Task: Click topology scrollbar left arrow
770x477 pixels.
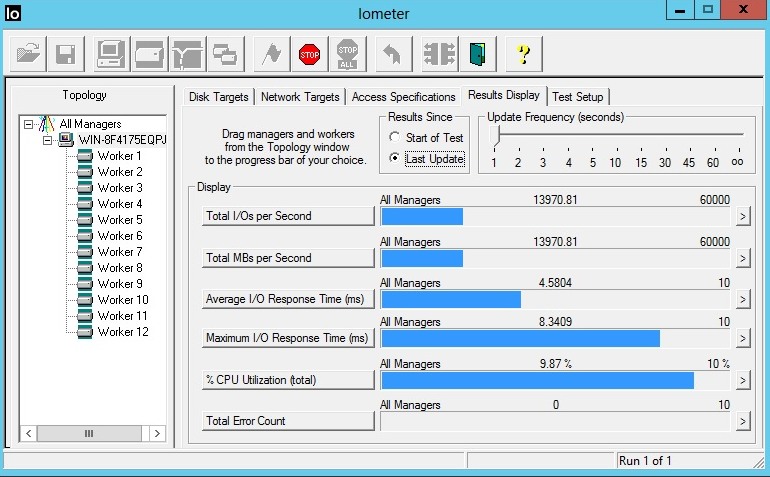Action: pyautogui.click(x=28, y=433)
